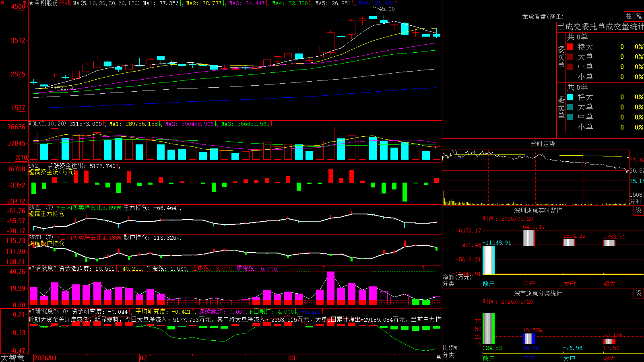
Task: Click the 深市超赢分类统计 panel title
Action: (538, 293)
